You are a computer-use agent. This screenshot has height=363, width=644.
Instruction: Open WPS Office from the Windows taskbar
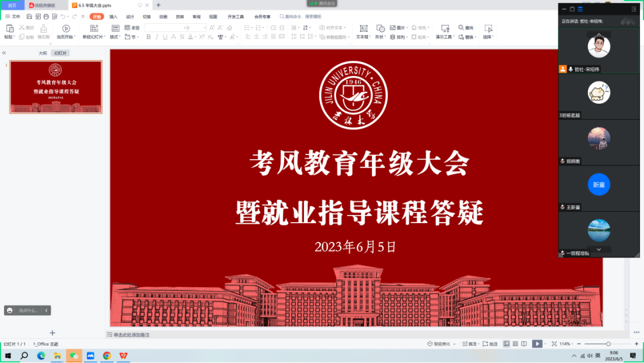[123, 355]
